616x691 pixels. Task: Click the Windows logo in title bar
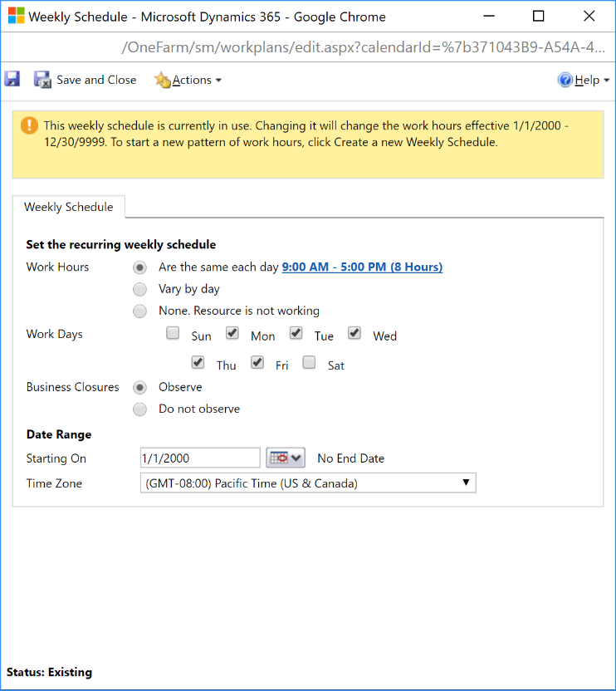point(16,17)
